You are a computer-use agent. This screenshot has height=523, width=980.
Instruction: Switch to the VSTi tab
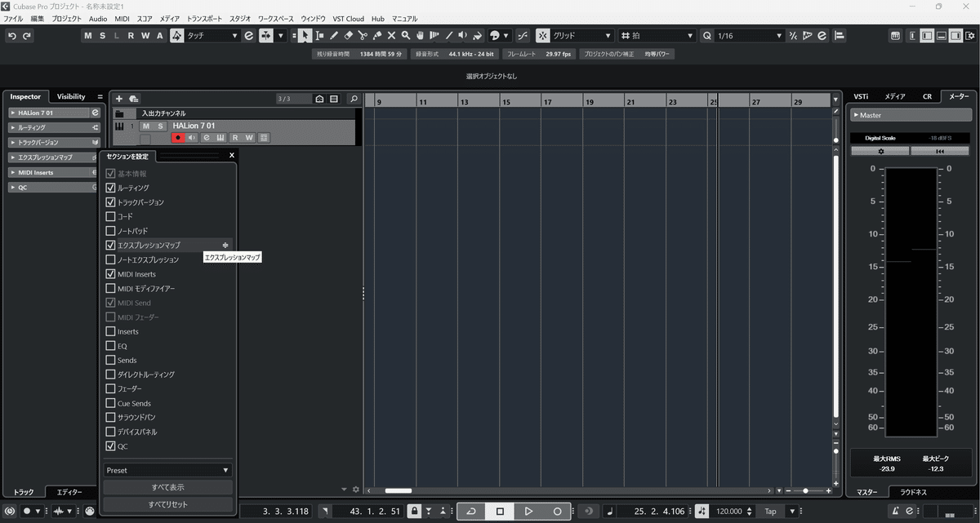coord(861,96)
